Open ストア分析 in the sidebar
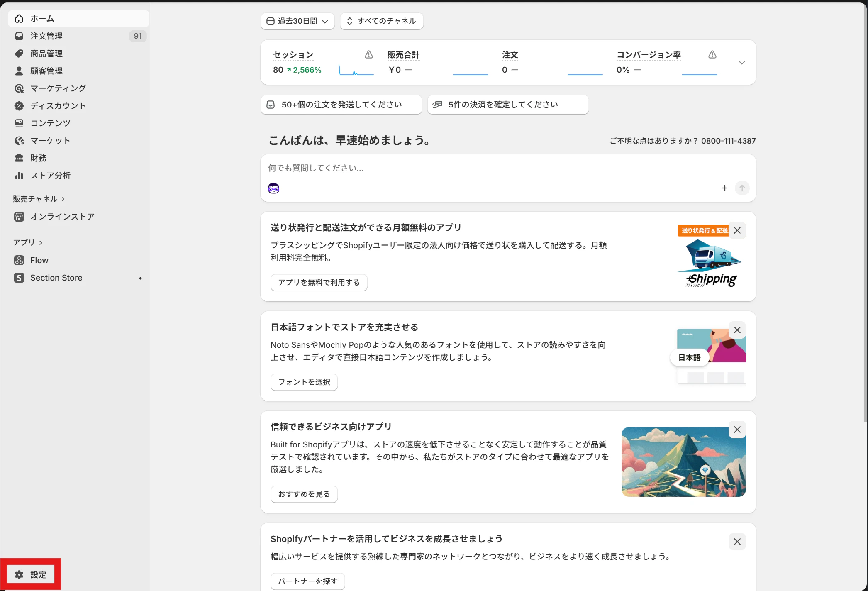The height and width of the screenshot is (591, 868). coord(78,176)
